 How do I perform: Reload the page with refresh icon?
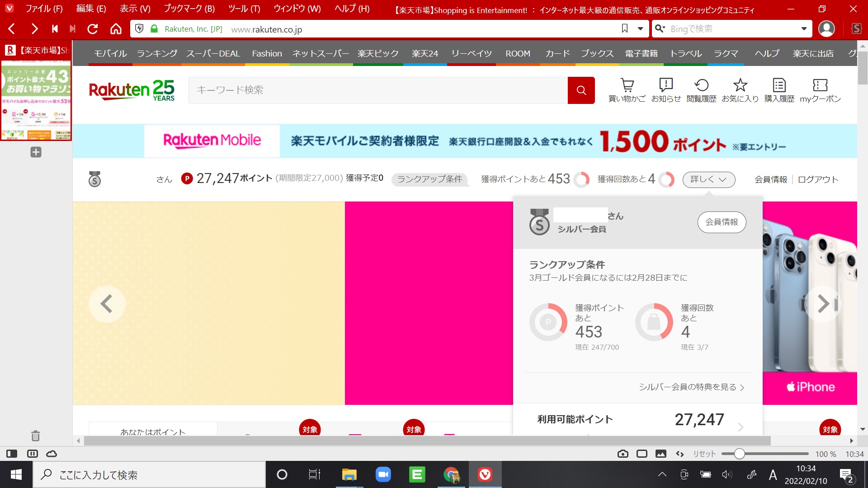[93, 29]
